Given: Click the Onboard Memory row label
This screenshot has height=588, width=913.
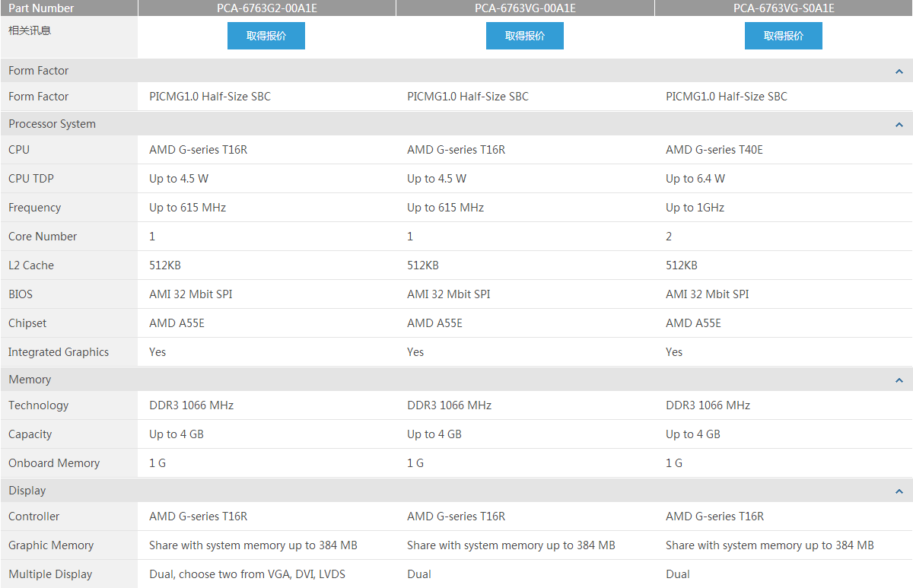Looking at the screenshot, I should point(54,463).
